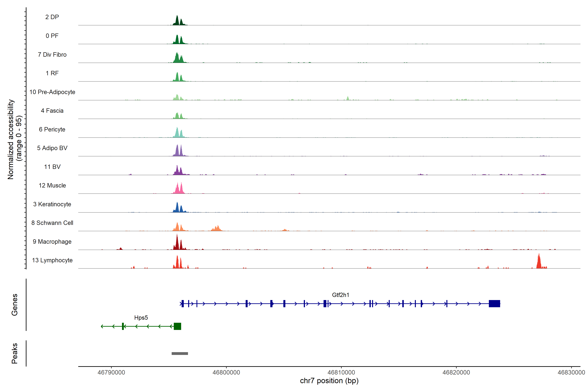Click the Peaks panel label
The height and width of the screenshot is (392, 588).
[x=15, y=353]
